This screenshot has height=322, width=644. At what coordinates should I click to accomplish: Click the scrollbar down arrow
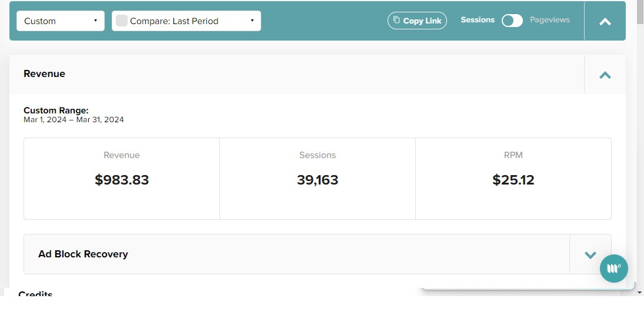pyautogui.click(x=640, y=293)
